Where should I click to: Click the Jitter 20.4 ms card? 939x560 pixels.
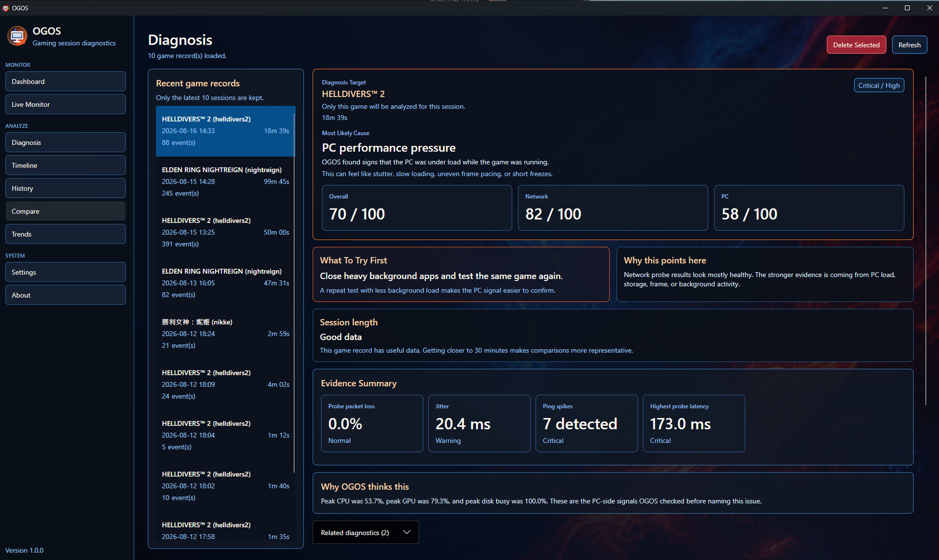(x=479, y=424)
